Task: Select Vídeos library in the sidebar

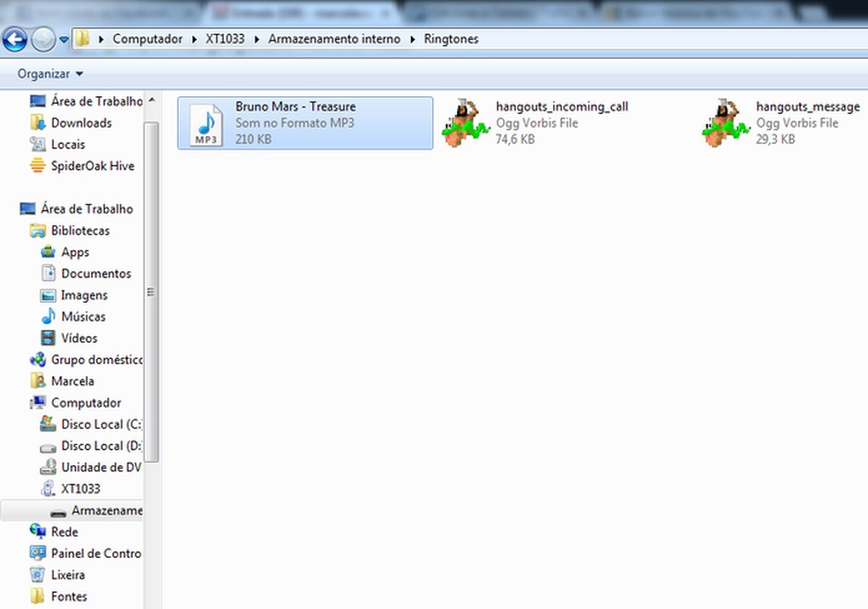Action: click(x=79, y=338)
